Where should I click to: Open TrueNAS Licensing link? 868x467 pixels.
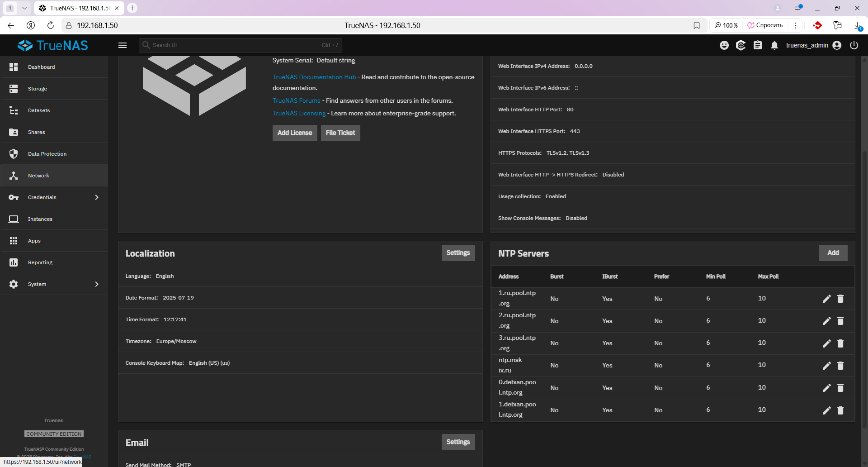(x=299, y=114)
